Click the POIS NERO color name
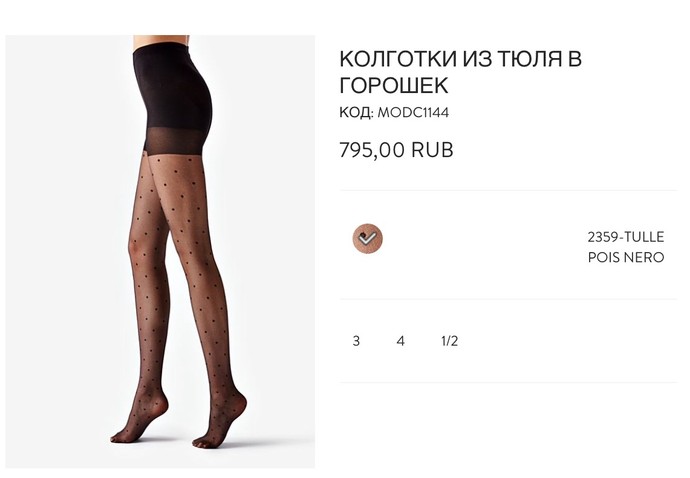The width and height of the screenshot is (690, 478). [626, 257]
